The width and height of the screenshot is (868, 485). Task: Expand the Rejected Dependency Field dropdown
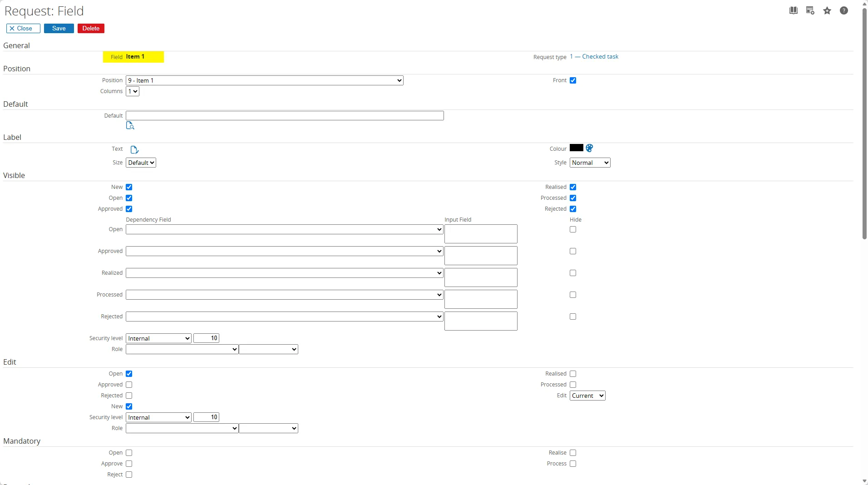point(285,317)
